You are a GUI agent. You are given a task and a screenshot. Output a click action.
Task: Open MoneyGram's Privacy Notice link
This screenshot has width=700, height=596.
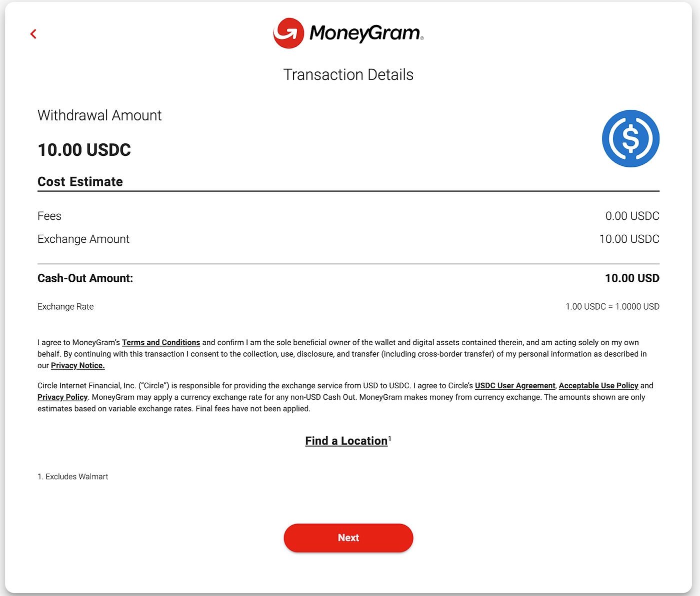click(x=78, y=365)
